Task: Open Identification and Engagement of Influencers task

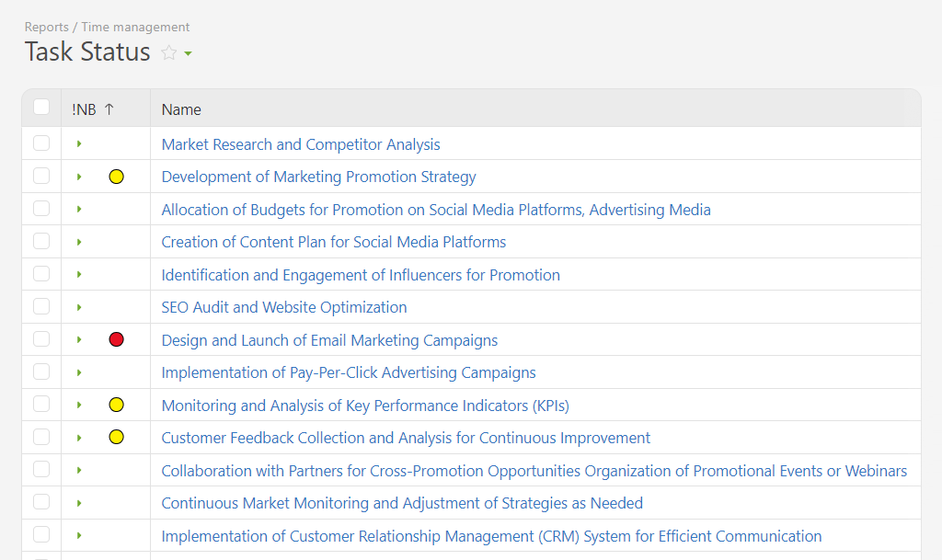Action: click(361, 275)
